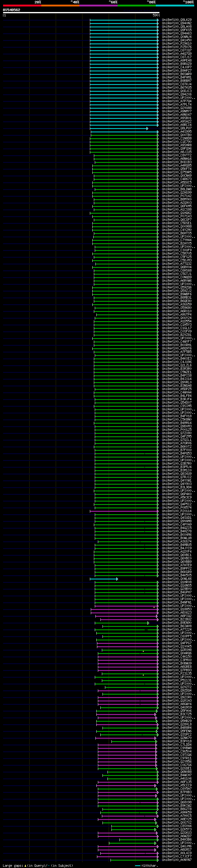The height and width of the screenshot is (868, 197).
Task: Click label UniRef100_A8JIU5
Action: tap(177, 152)
